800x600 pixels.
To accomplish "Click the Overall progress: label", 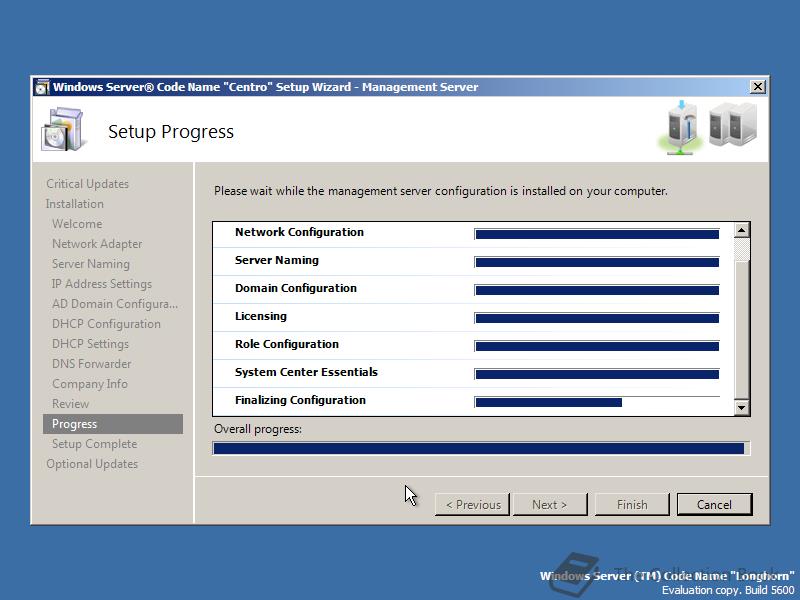I will (x=258, y=429).
